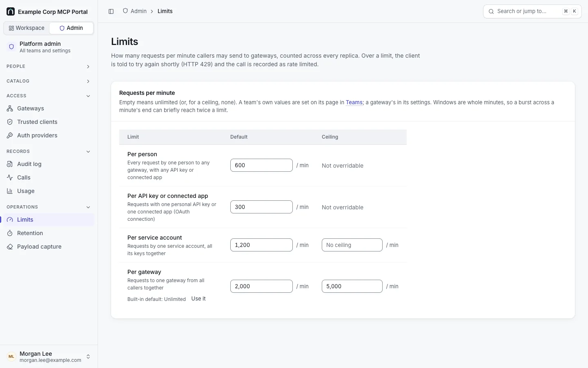Viewport: 588px width, 368px height.
Task: Switch to the Admin tab
Action: [71, 28]
